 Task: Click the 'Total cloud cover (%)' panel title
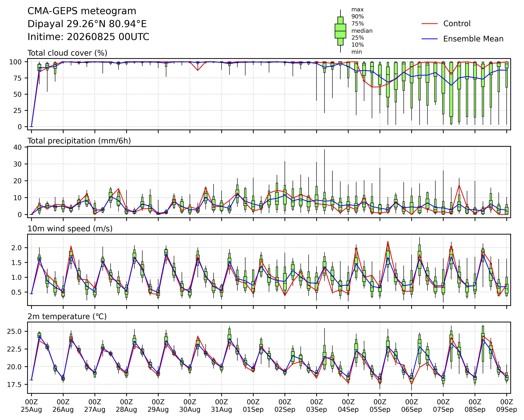[x=67, y=53]
